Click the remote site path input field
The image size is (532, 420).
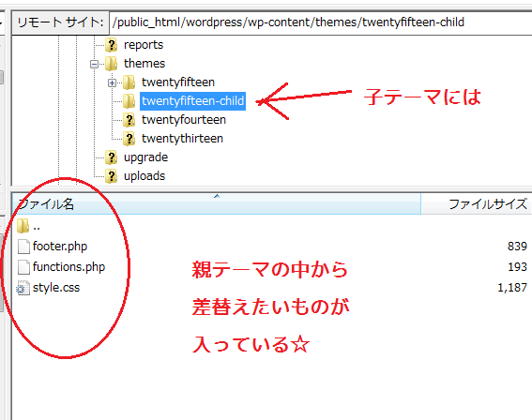[x=320, y=22]
